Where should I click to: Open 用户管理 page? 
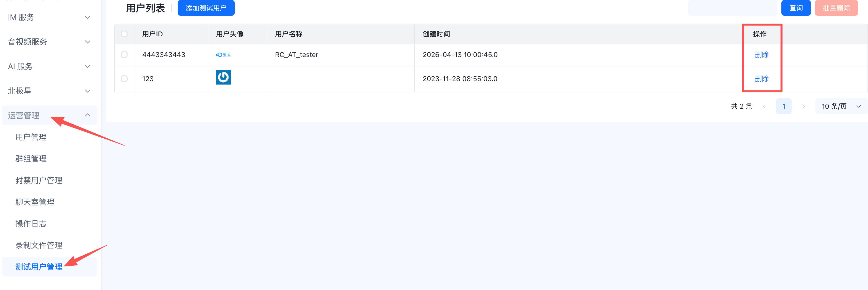pyautogui.click(x=31, y=137)
